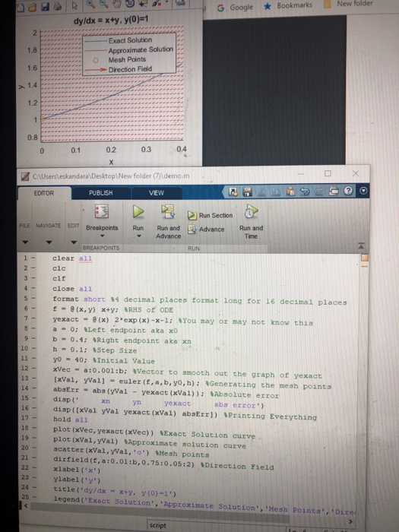399x532 pixels.
Task: Click the xlabel('x') code line
Action: [x=77, y=470]
